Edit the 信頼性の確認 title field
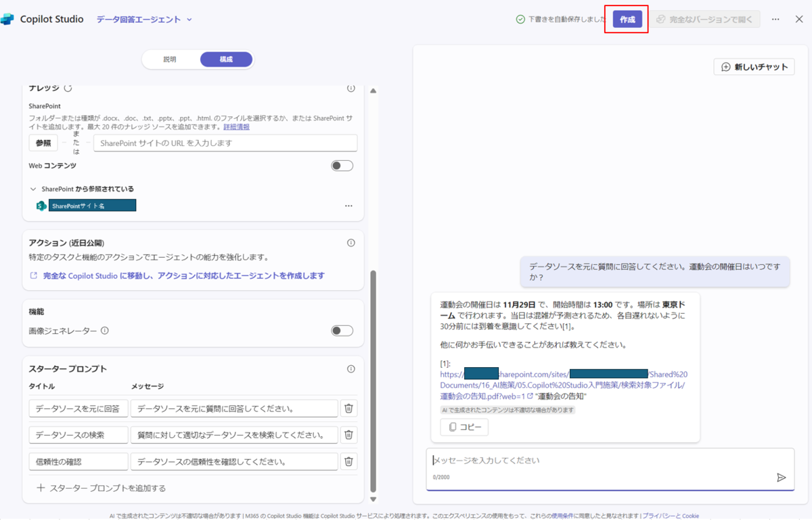The image size is (812, 520). 78,462
